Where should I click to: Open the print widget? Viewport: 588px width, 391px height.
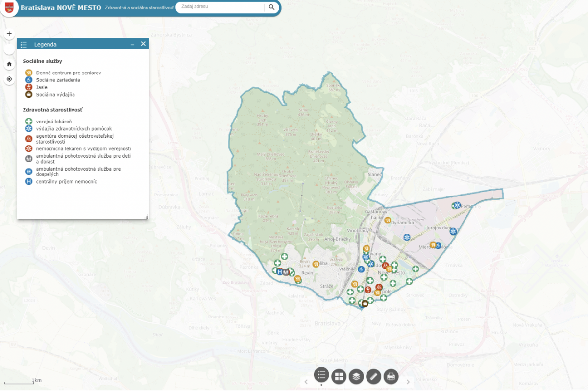(x=391, y=376)
